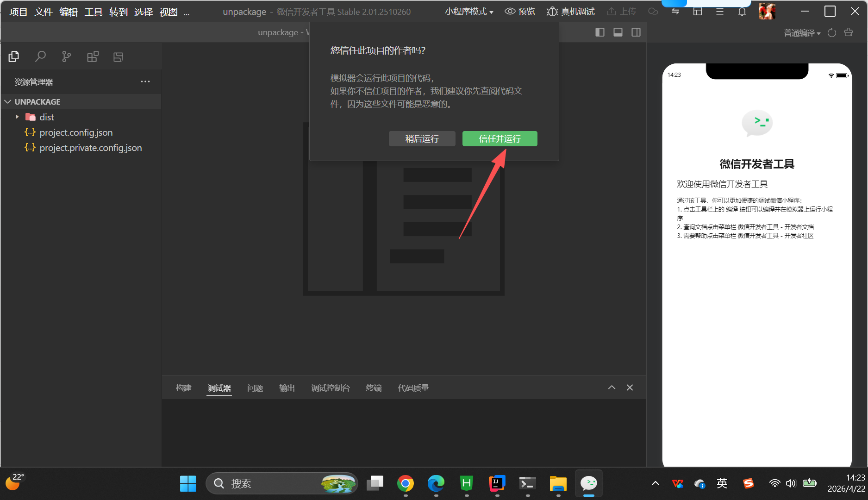Open the 选择 menu

[144, 12]
